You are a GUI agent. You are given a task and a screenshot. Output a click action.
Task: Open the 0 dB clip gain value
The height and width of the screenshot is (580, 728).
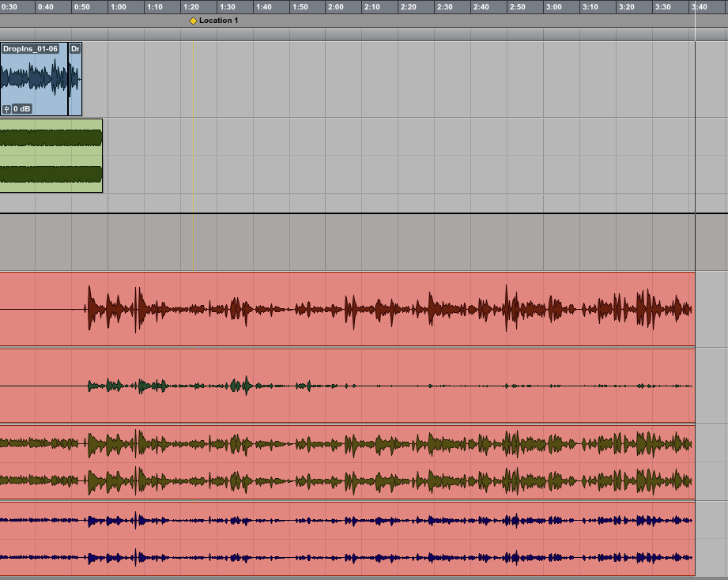[22, 109]
